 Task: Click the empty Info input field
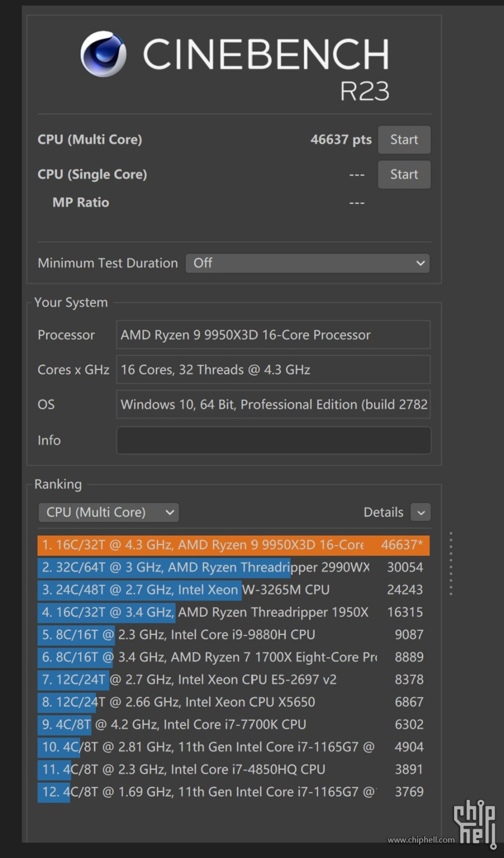(x=273, y=440)
